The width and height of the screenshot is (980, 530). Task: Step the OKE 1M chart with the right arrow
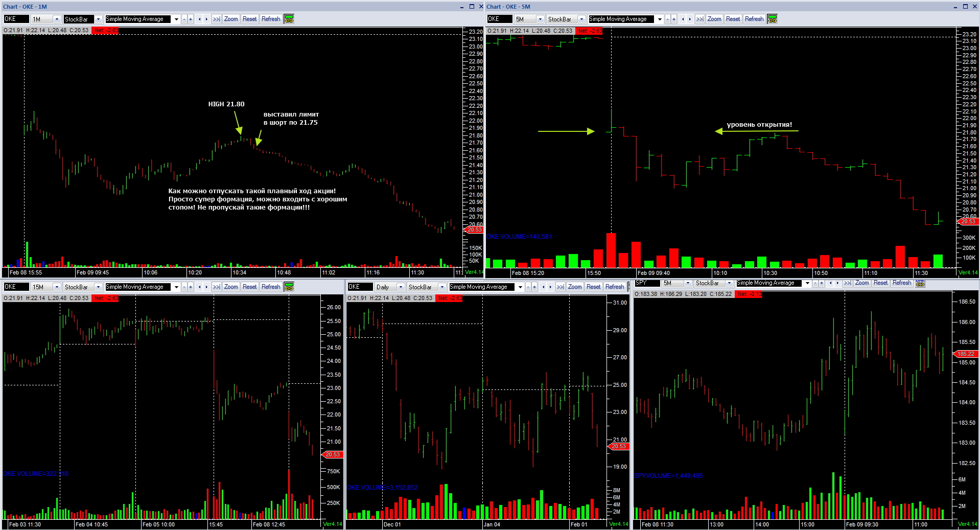[206, 19]
